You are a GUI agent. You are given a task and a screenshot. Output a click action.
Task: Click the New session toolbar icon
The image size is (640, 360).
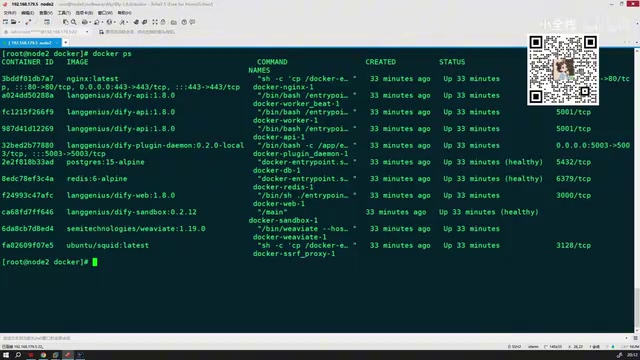[x=5, y=22]
